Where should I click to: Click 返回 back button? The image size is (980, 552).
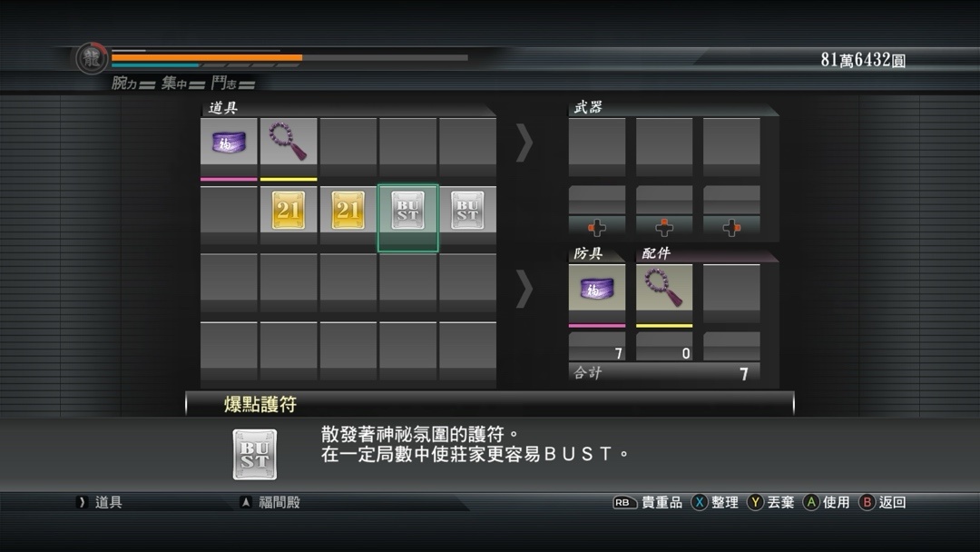pyautogui.click(x=883, y=502)
